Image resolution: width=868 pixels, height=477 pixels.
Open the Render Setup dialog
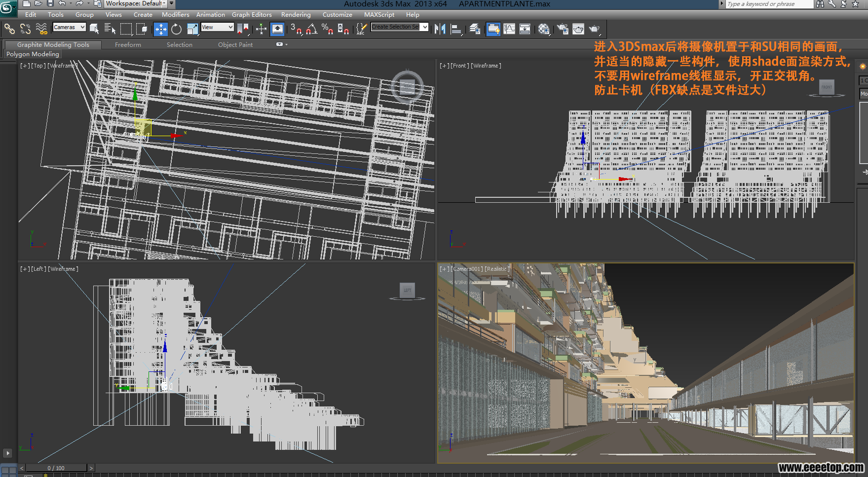pyautogui.click(x=563, y=29)
